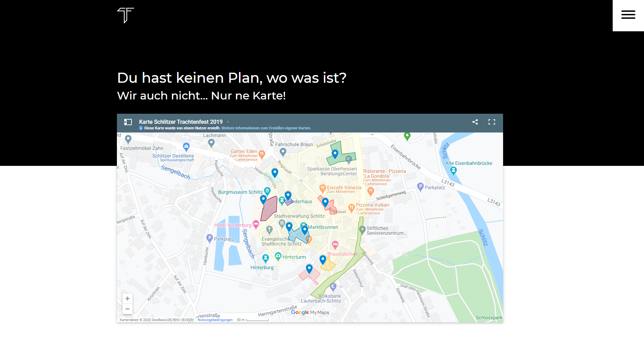Select the blue pin in the green area
Viewport: 644px width, 362px height.
pyautogui.click(x=335, y=154)
